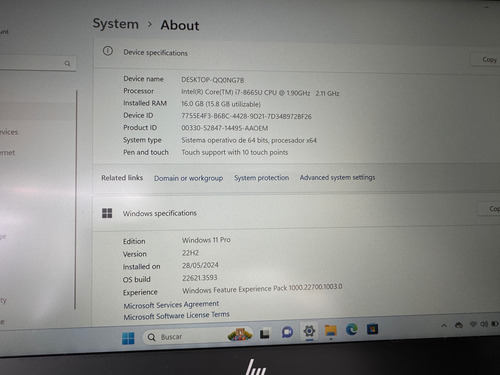Click the About breadcrumb title
Image resolution: width=500 pixels, height=375 pixels.
180,25
